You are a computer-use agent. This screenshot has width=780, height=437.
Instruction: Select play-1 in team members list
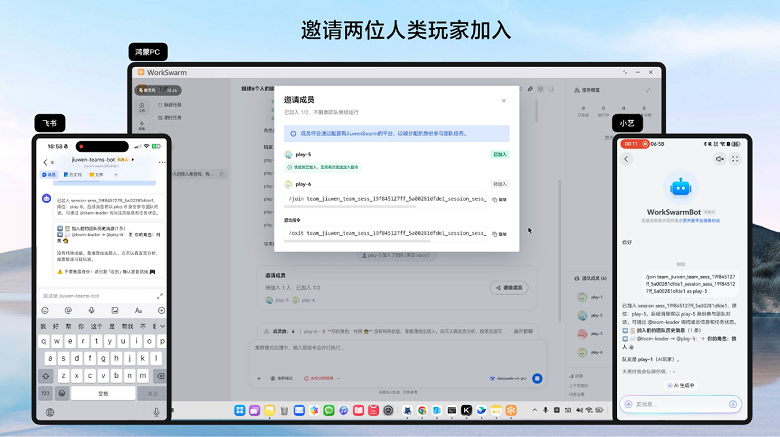tap(590, 297)
